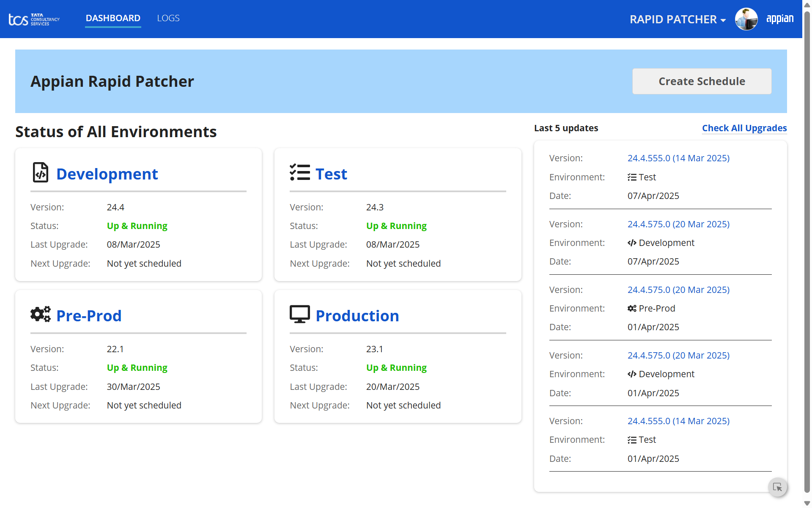The height and width of the screenshot is (508, 812).
Task: Expand the RAPID PATCHER dropdown menu
Action: 678,19
